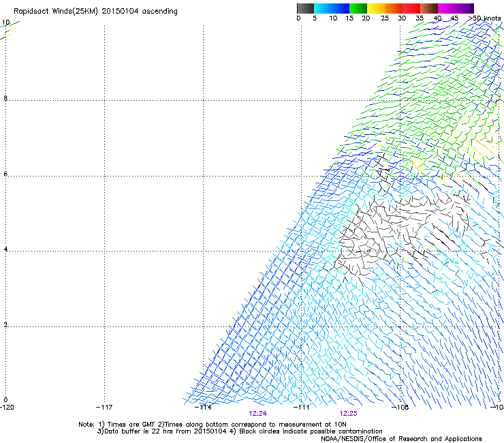Click the yellow 20-25 knots color band
The image size is (504, 443).
coord(376,8)
